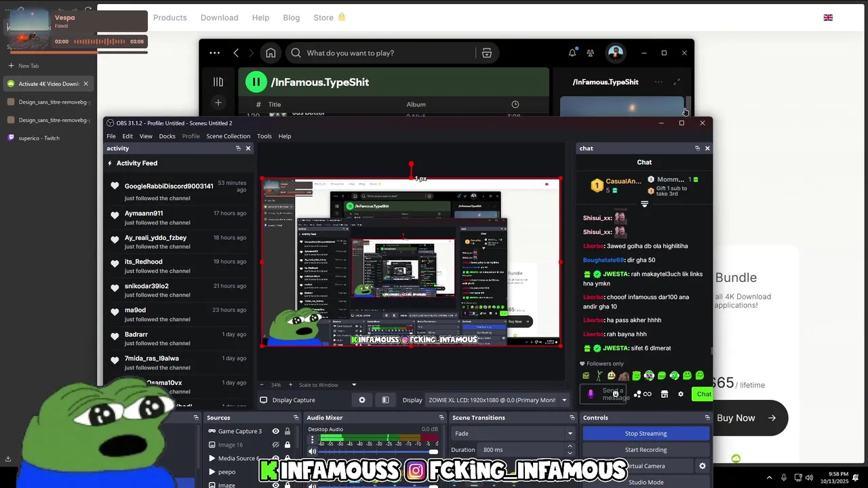The width and height of the screenshot is (868, 488).
Task: Select its_Redhood follow entry
Action: pyautogui.click(x=179, y=266)
